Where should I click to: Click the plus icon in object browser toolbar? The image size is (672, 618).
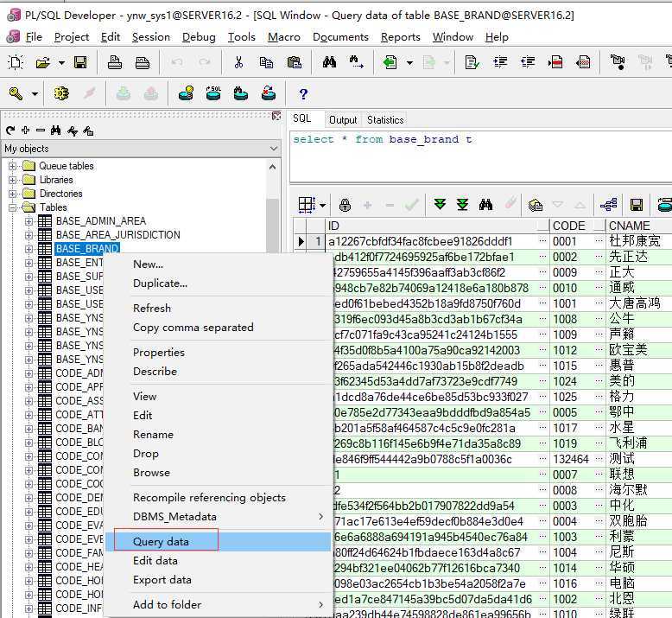click(26, 130)
